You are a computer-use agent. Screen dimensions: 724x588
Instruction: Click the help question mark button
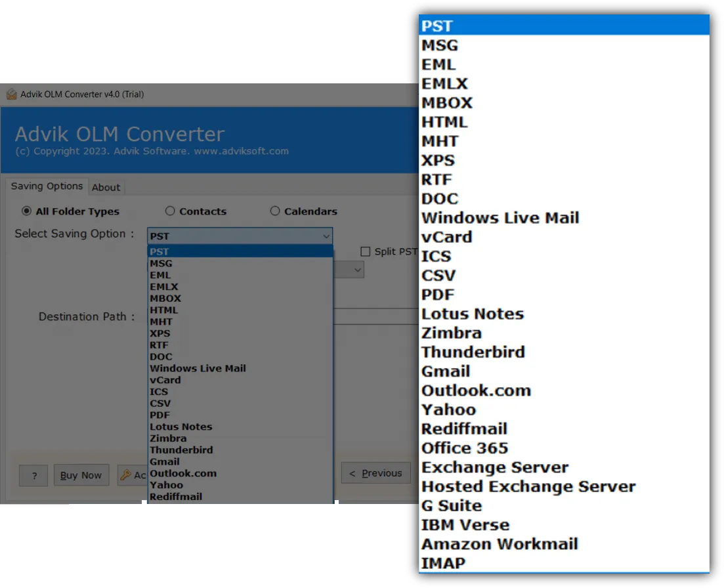(x=33, y=474)
